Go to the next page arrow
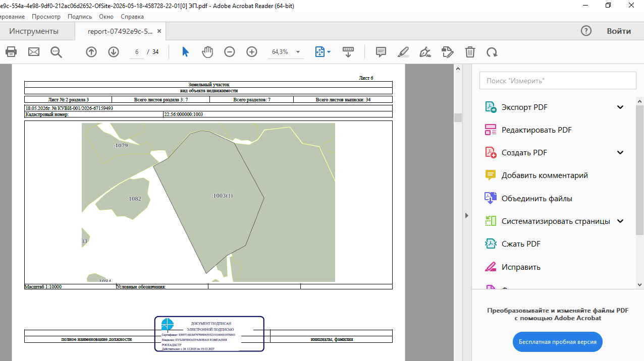The image size is (644, 361). point(113,52)
